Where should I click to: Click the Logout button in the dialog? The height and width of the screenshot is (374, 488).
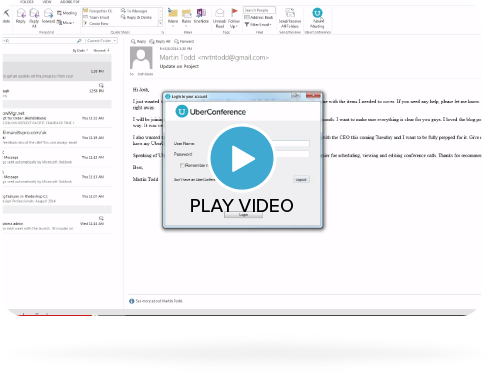point(301,180)
